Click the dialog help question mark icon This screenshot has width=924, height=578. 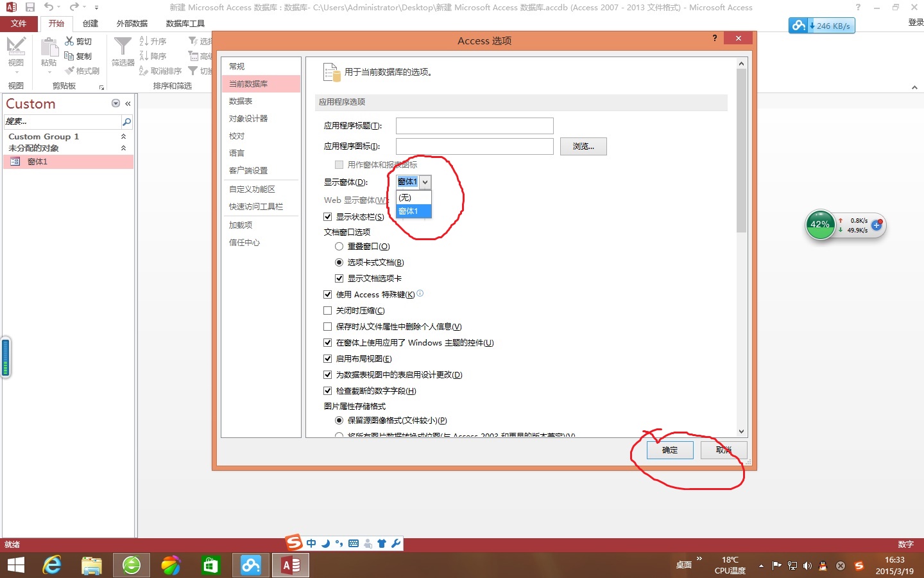tap(715, 39)
